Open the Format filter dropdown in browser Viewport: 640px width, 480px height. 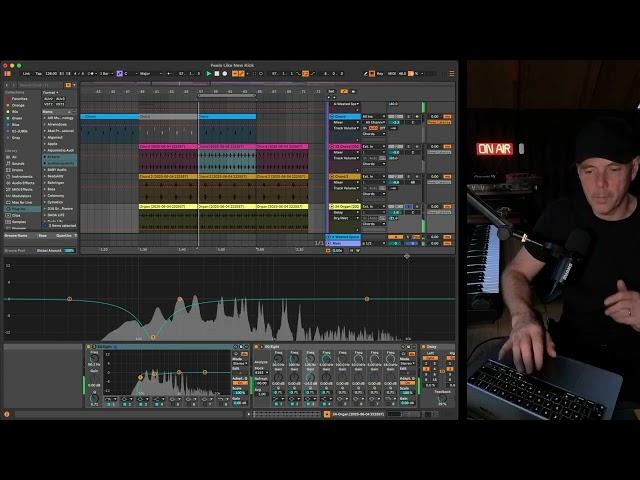click(x=50, y=93)
